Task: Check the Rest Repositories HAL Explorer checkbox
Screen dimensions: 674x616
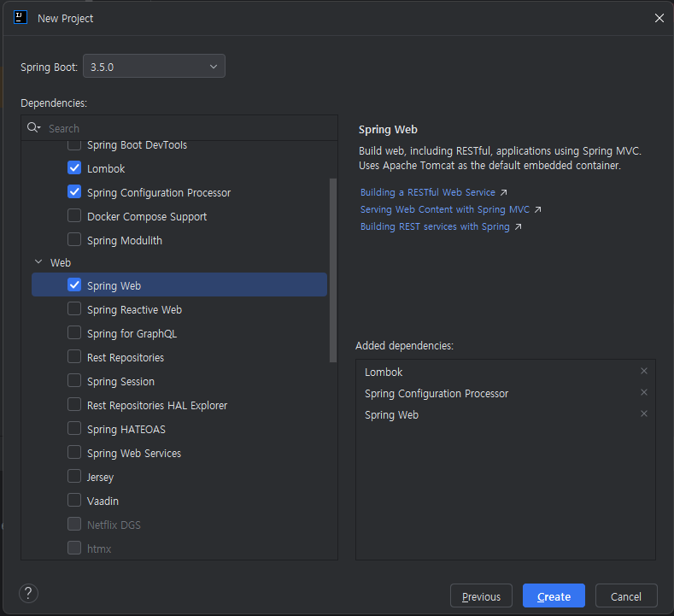Action: click(x=74, y=404)
